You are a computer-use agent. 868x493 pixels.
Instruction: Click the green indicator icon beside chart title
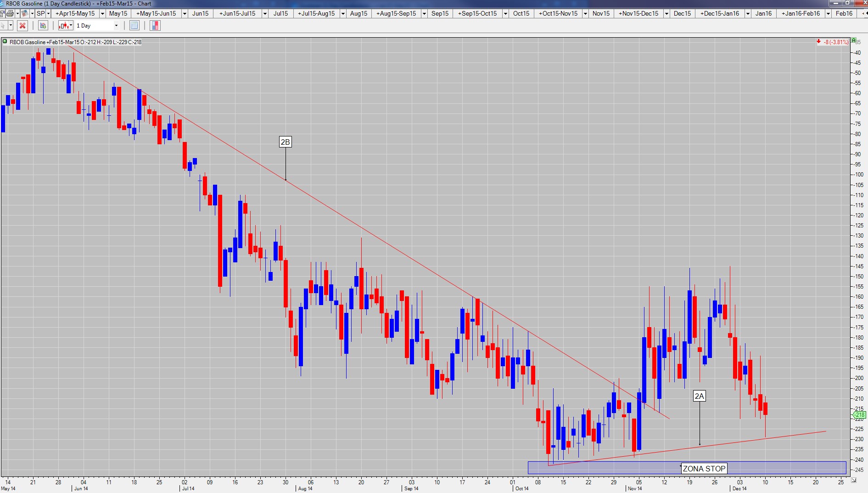[x=5, y=42]
